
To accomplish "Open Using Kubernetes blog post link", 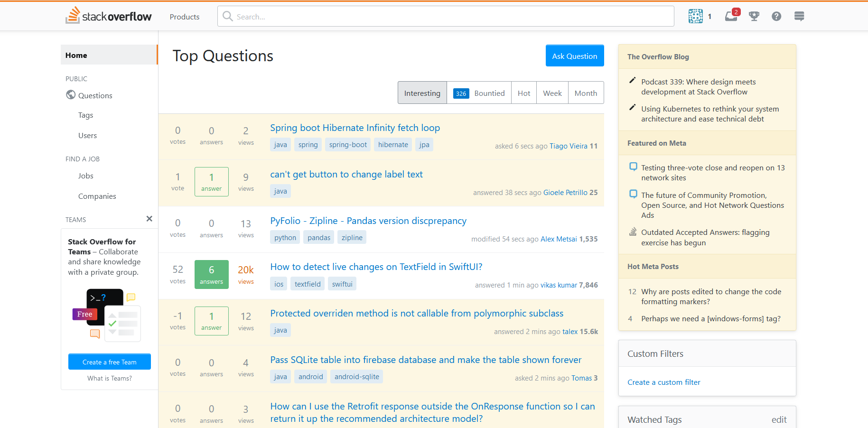I will (710, 114).
